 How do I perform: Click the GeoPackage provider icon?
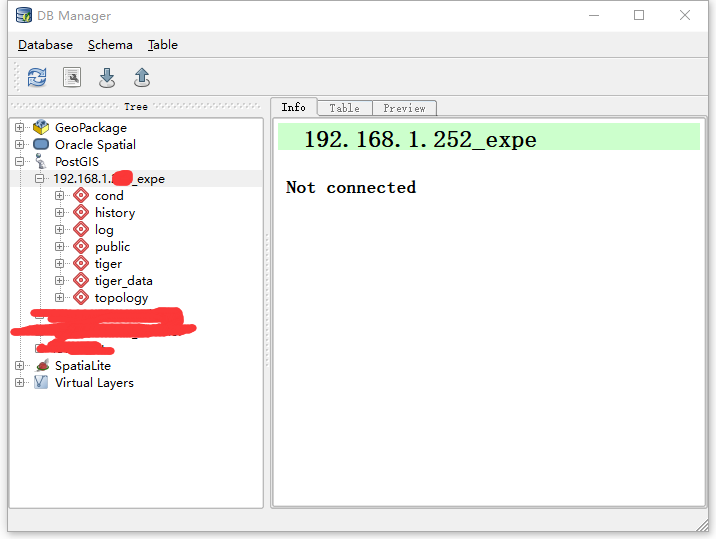click(x=41, y=127)
